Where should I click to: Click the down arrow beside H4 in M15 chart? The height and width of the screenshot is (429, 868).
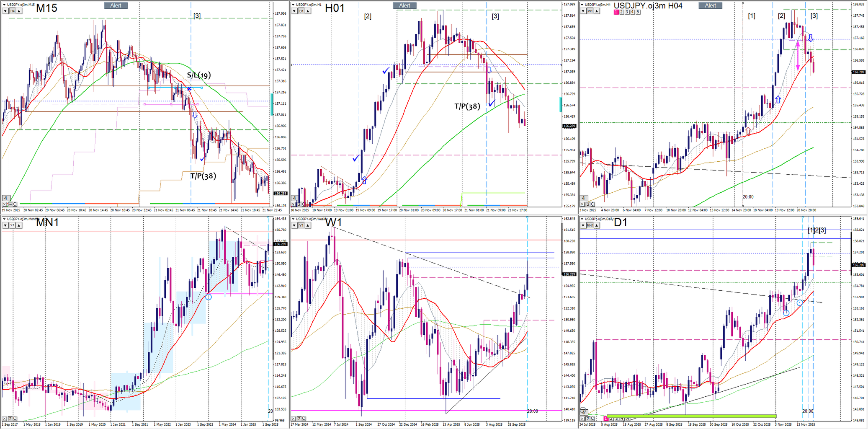pos(5,11)
